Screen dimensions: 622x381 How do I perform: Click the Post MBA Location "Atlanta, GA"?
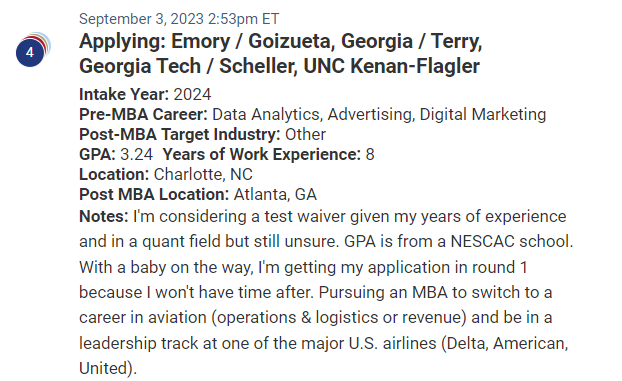pos(275,194)
